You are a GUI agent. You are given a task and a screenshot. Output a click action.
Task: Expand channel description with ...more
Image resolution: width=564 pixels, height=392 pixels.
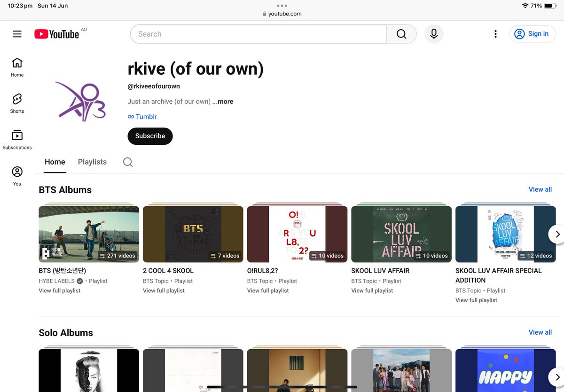[x=223, y=102]
